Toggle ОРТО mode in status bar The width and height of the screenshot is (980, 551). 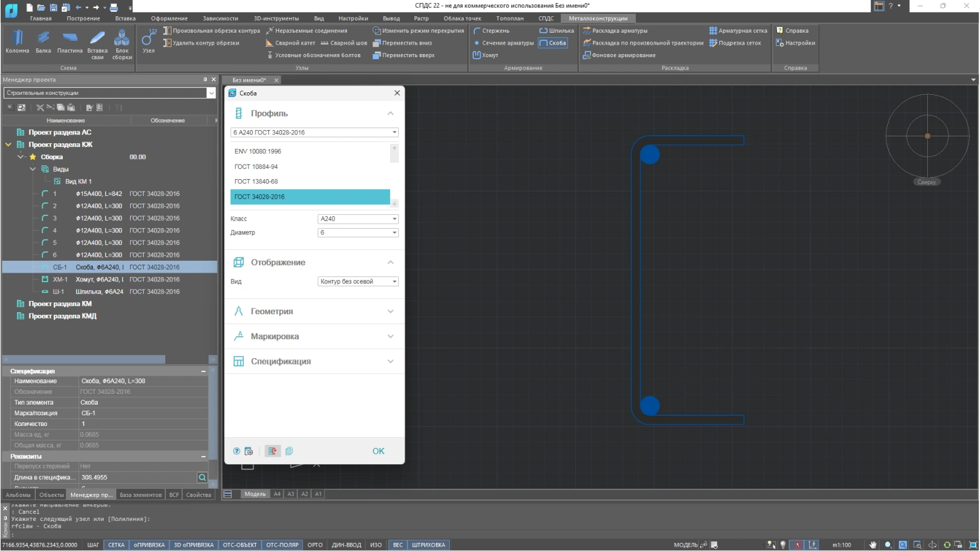coord(315,545)
